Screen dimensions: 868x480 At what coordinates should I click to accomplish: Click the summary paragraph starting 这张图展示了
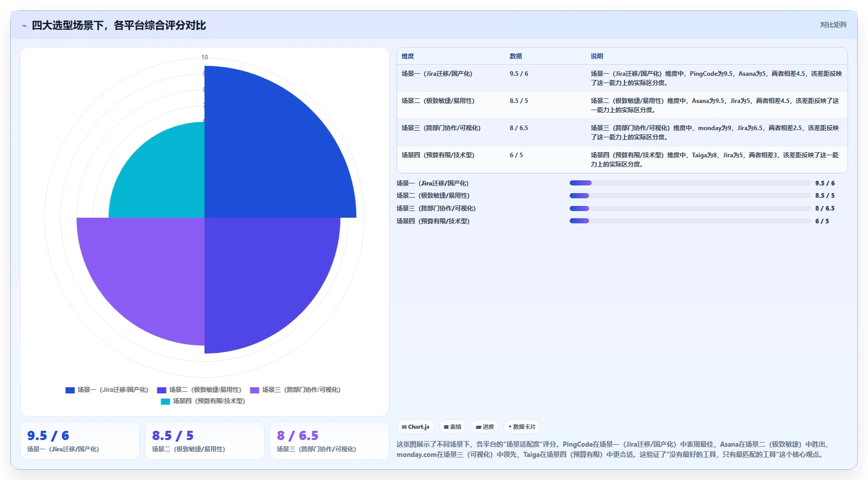coord(612,449)
